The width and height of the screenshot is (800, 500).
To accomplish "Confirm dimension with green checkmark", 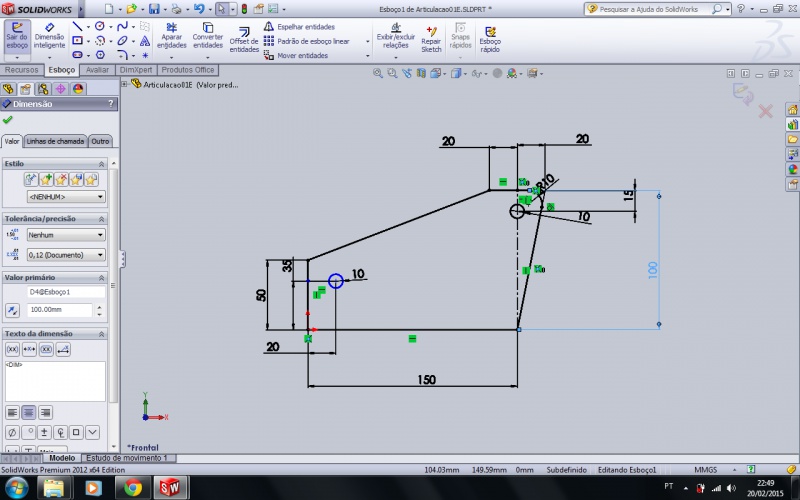I will click(7, 119).
